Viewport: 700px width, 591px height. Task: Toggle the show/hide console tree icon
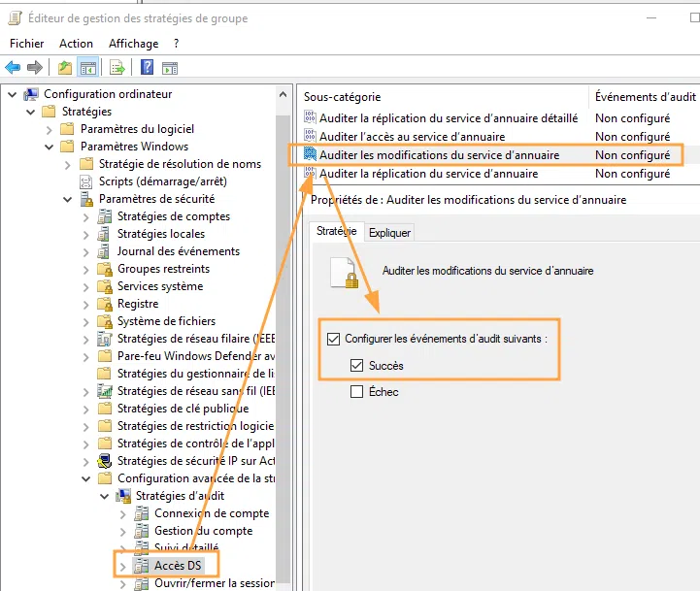pos(88,68)
